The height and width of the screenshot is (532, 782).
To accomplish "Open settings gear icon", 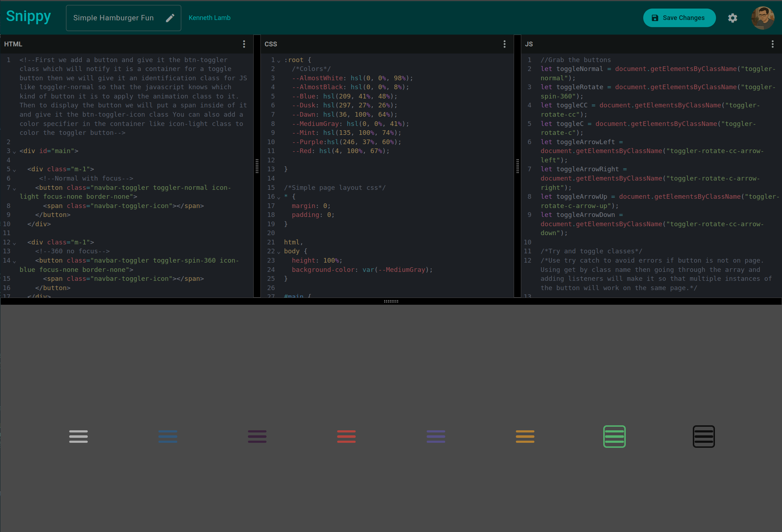I will tap(732, 18).
